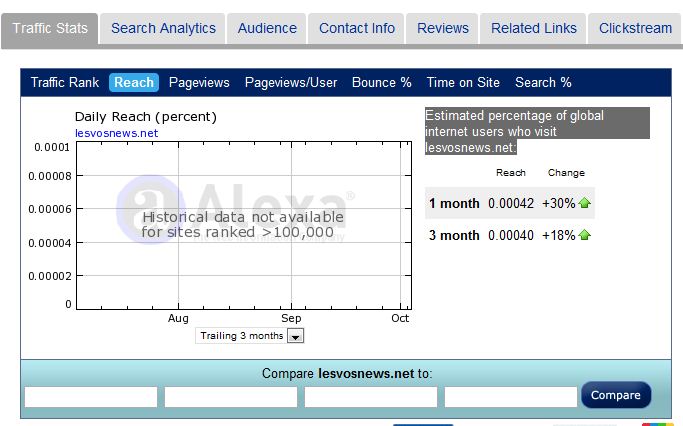Click the second compare site input field

pyautogui.click(x=231, y=397)
